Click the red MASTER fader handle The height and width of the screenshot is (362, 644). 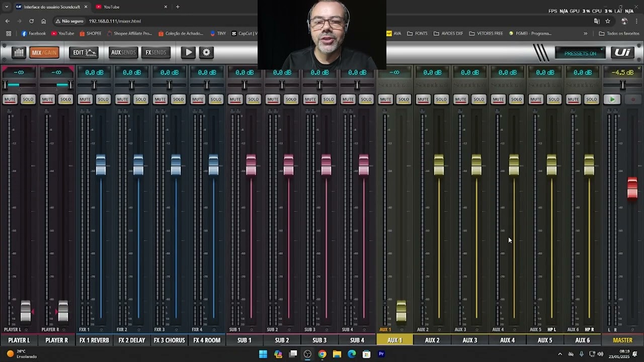coord(632,189)
